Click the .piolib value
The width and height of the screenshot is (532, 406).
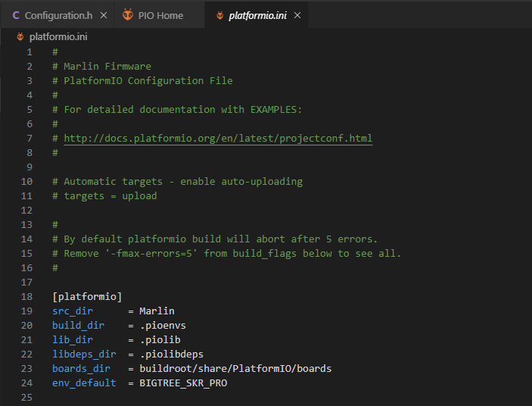coord(160,340)
